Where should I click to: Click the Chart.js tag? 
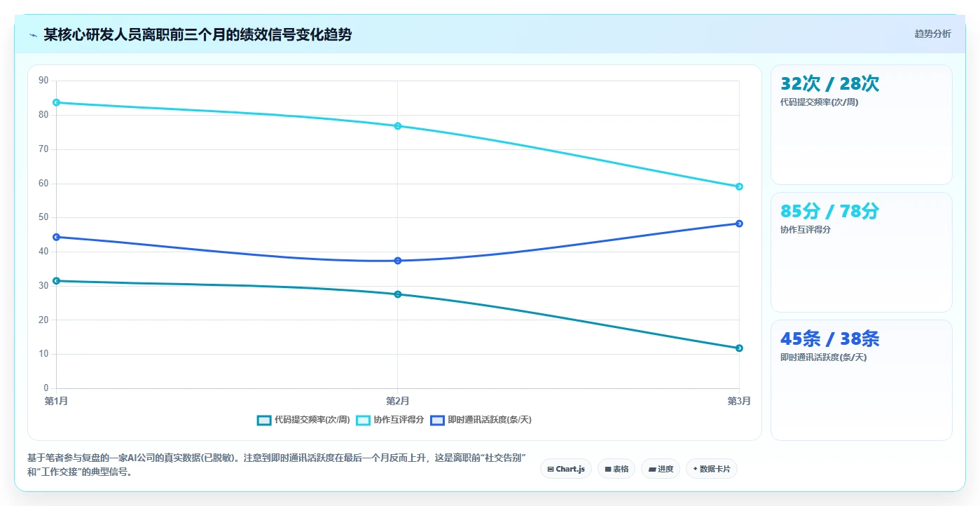click(566, 469)
